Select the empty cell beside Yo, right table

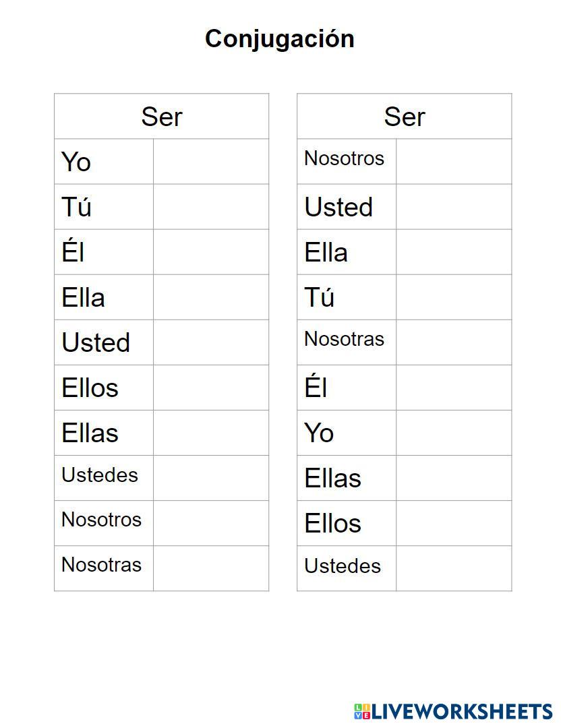point(454,433)
